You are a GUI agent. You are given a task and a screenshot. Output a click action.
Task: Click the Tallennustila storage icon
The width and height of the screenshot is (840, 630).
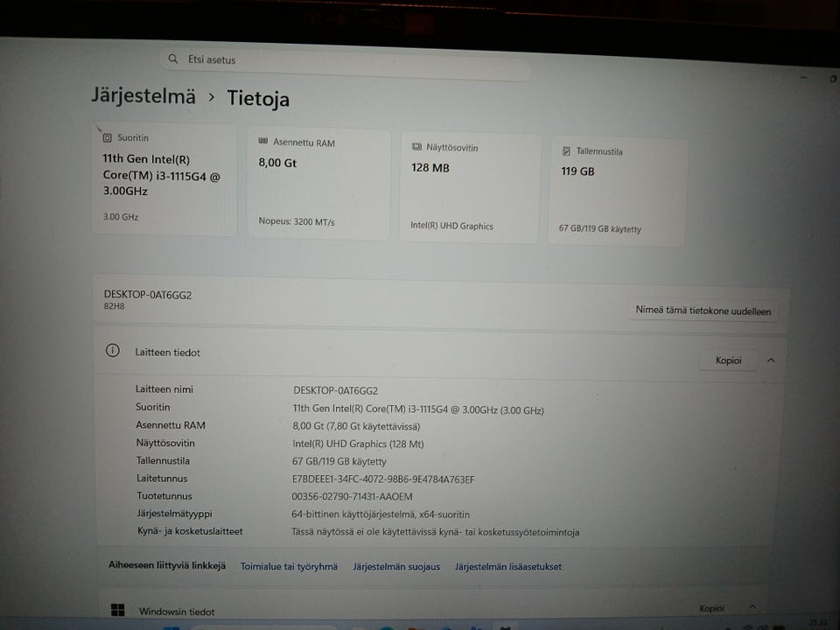tap(566, 151)
